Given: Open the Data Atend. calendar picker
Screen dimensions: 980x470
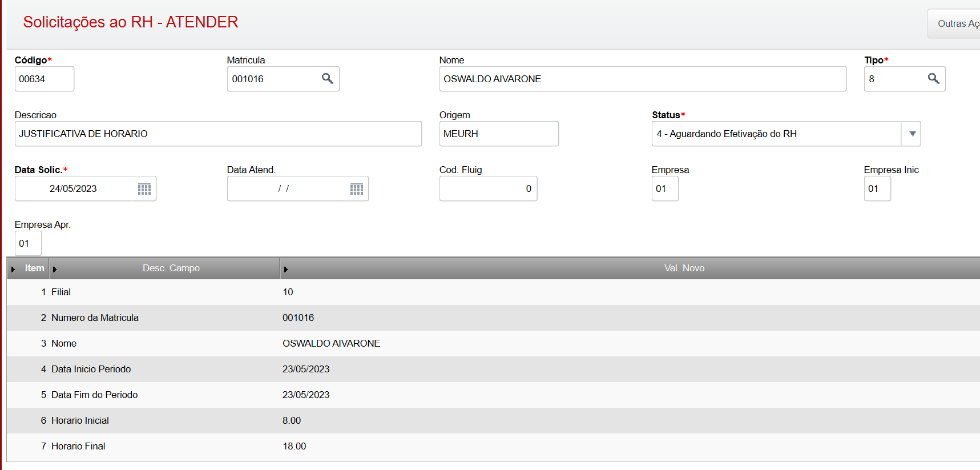Looking at the screenshot, I should tap(357, 189).
